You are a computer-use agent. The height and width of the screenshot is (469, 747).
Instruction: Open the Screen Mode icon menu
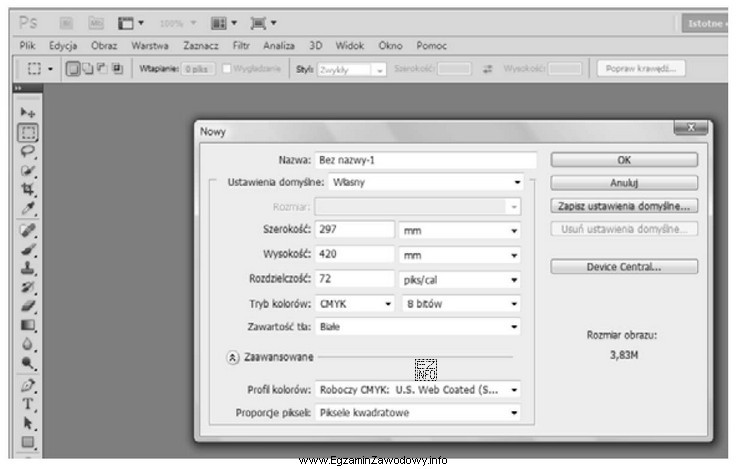pos(263,23)
